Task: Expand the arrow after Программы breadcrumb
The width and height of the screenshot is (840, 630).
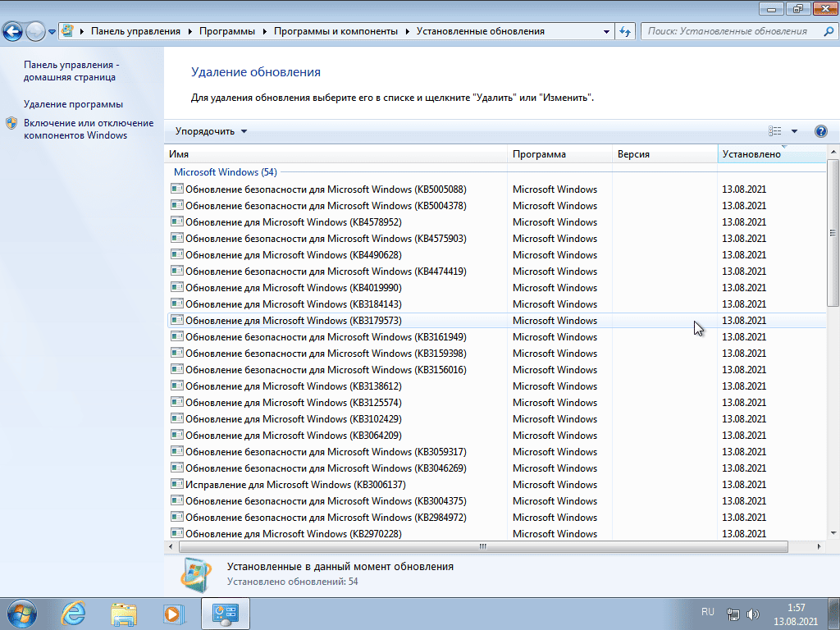Action: 265,32
